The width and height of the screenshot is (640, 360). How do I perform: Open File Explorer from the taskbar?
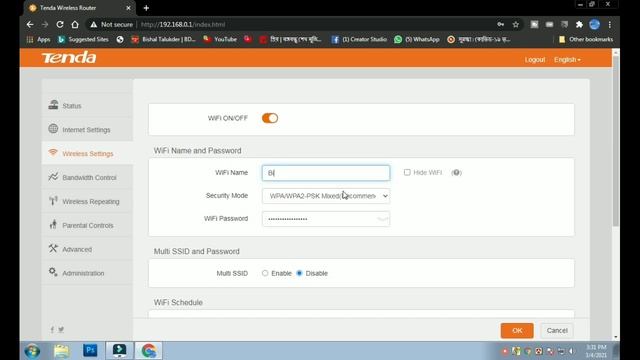(62, 351)
